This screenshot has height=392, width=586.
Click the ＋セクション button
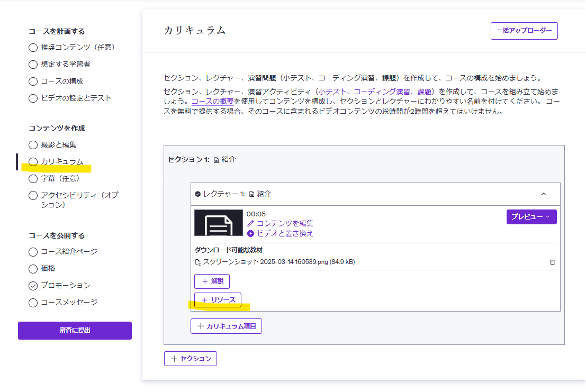pyautogui.click(x=190, y=359)
